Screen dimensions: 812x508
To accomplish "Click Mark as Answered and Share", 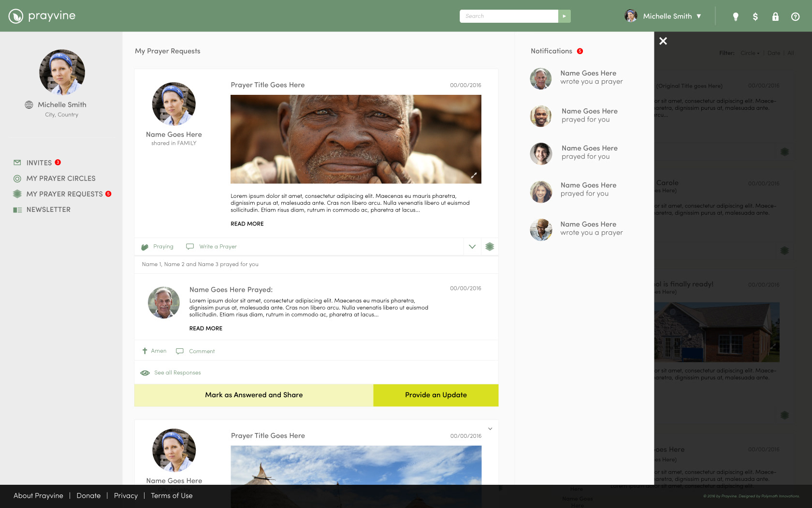I will pos(254,395).
